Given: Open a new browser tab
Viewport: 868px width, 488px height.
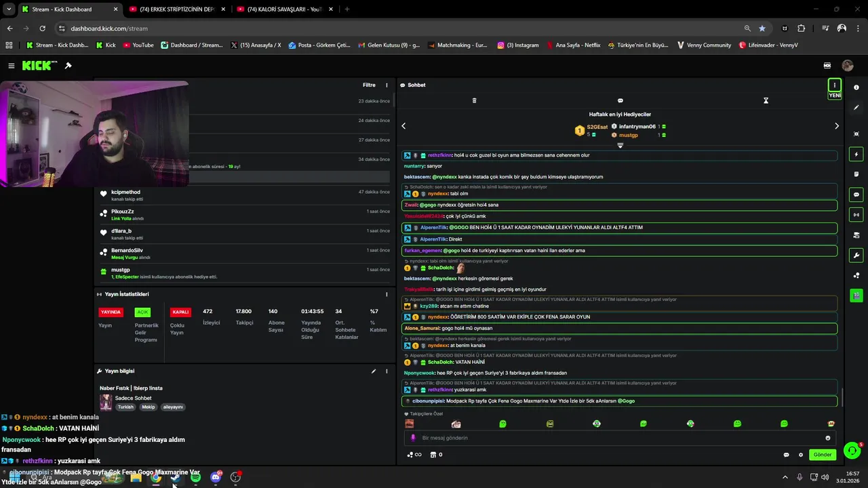Looking at the screenshot, I should click(347, 9).
